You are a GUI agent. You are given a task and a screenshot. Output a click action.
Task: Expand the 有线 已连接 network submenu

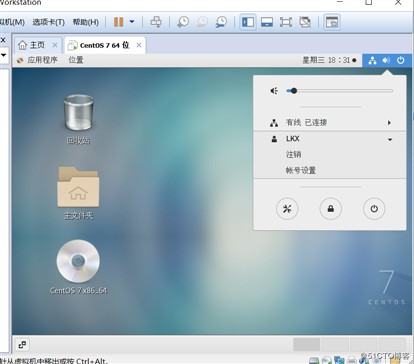coord(330,123)
